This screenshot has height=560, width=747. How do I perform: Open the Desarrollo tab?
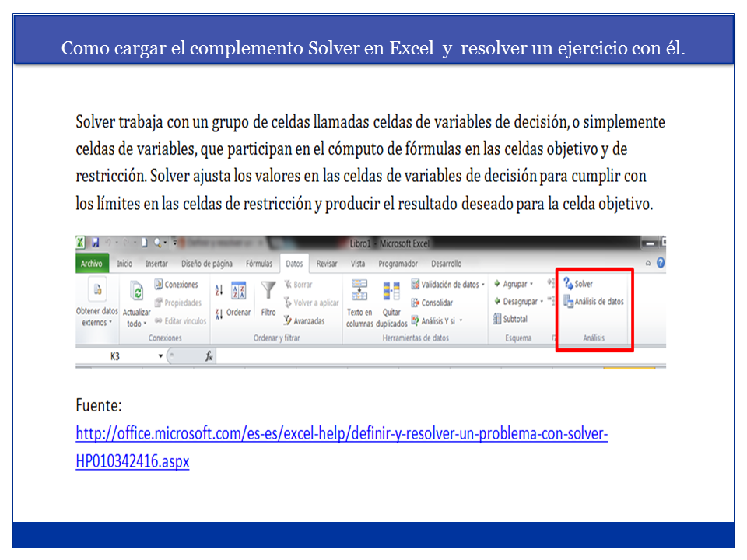447,264
